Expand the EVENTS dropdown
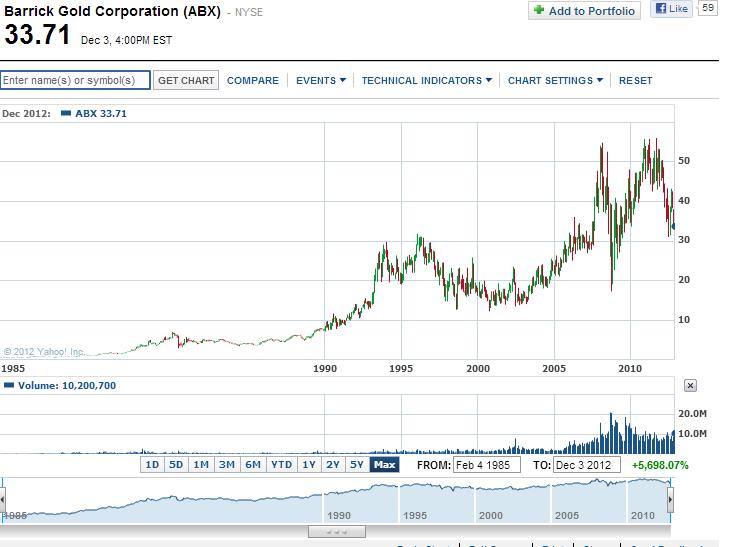Screen dimensions: 736x547 click(321, 81)
